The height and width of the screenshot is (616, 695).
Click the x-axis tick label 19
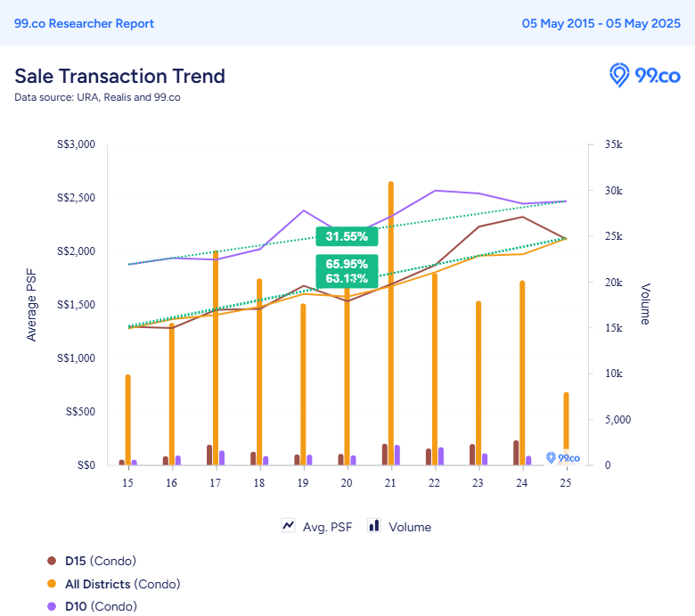(303, 483)
